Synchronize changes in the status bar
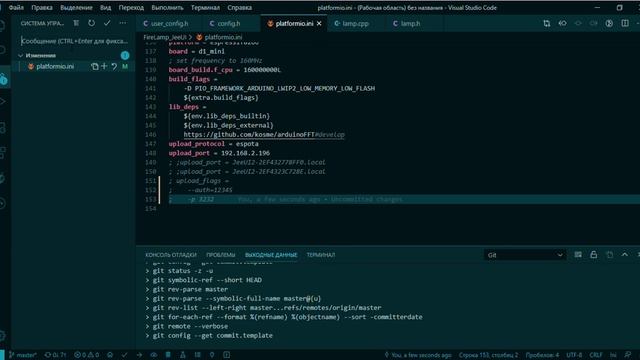This screenshot has width=640, height=360. pos(55,355)
